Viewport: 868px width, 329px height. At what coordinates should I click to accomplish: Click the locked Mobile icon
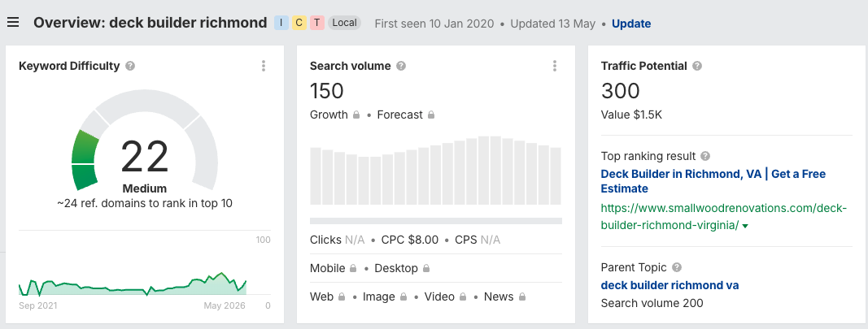point(352,268)
